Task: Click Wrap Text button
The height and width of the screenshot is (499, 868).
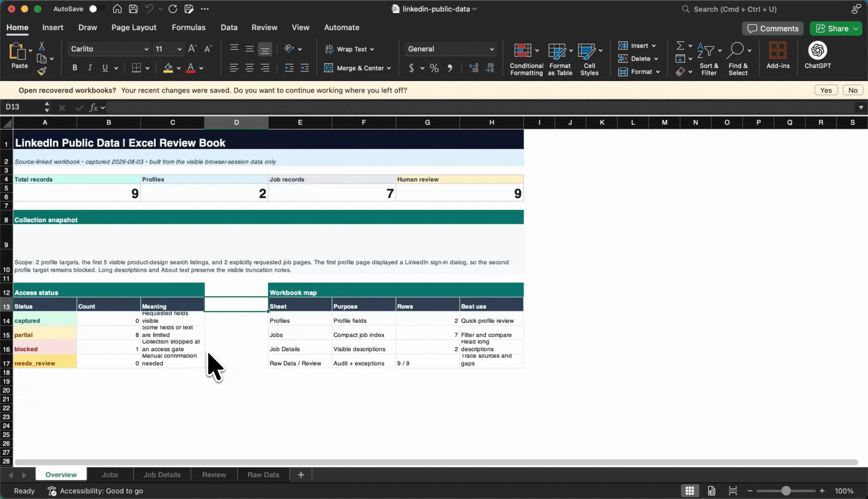Action: pyautogui.click(x=350, y=49)
